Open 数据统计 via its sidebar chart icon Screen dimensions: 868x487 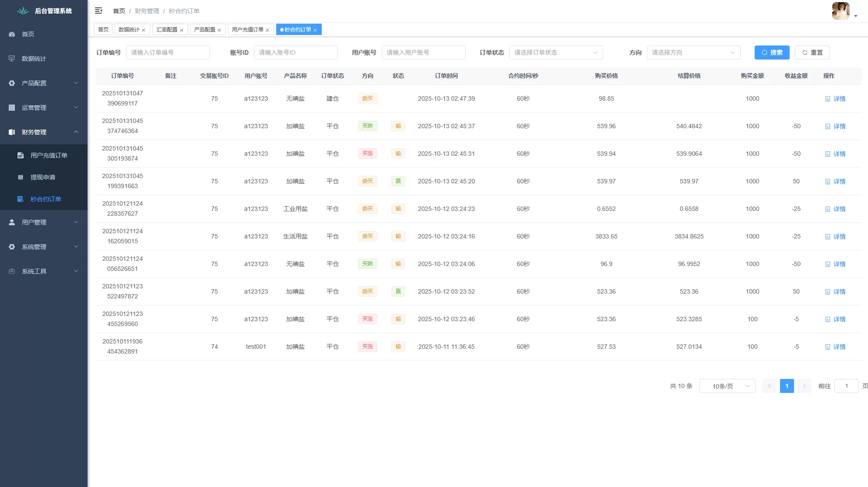tap(11, 58)
